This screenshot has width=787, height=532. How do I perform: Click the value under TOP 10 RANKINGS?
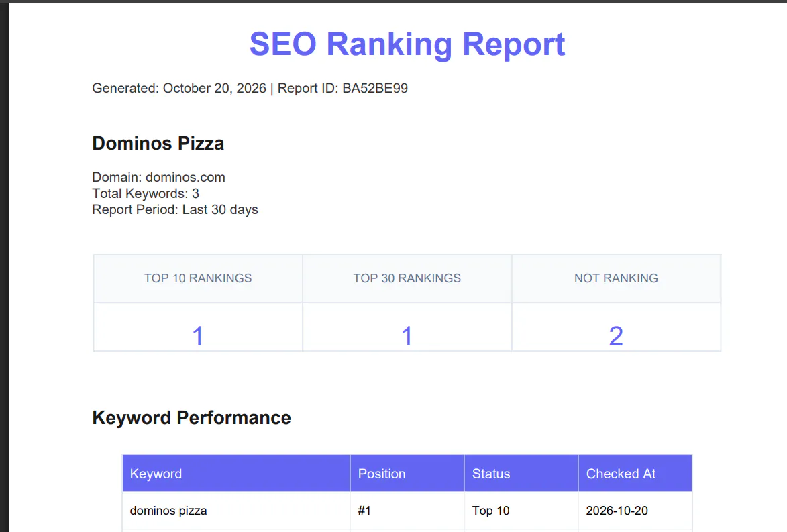point(198,335)
